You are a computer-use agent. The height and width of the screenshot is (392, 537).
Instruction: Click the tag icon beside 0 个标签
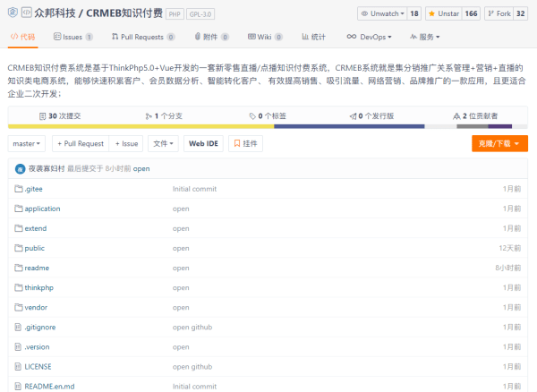pyautogui.click(x=252, y=116)
